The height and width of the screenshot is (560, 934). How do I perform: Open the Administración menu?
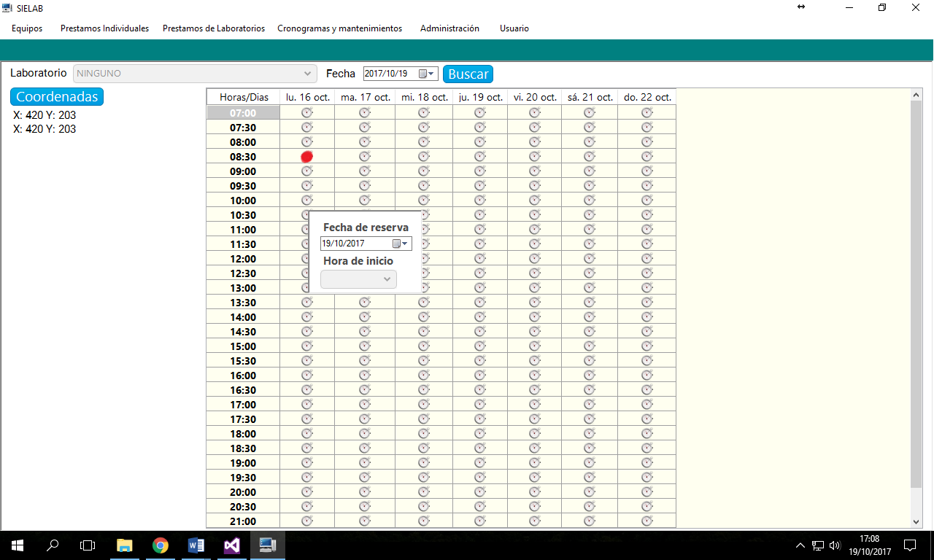[x=449, y=28]
